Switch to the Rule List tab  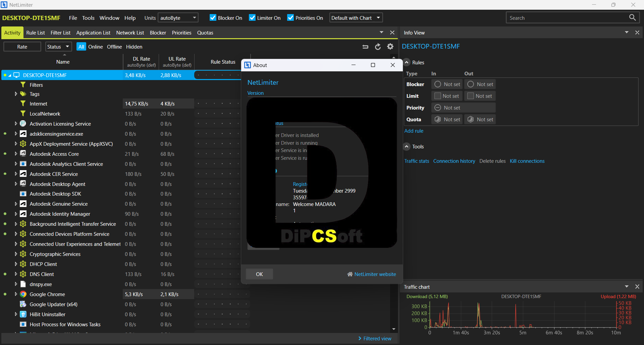(36, 32)
